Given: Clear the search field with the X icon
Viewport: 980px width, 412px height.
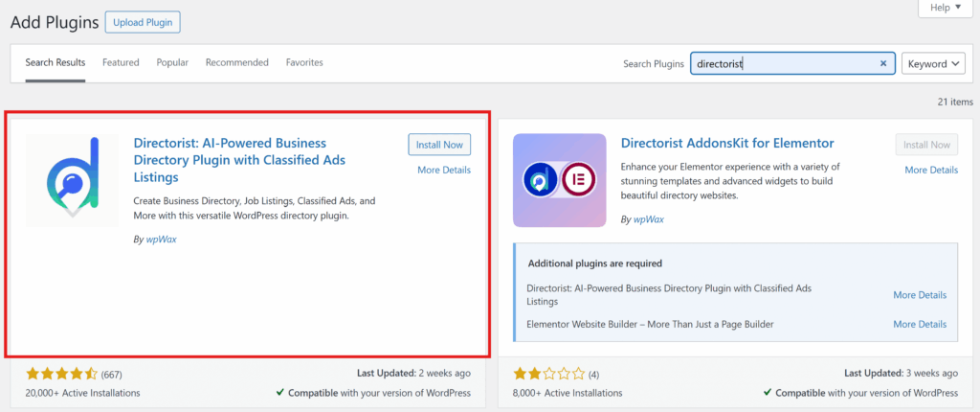Looking at the screenshot, I should pyautogui.click(x=883, y=64).
